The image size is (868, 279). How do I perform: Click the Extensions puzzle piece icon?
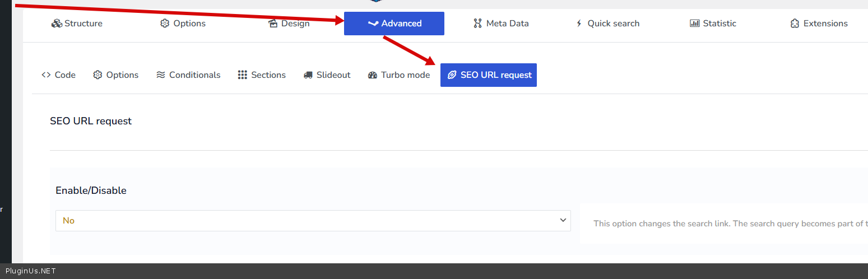pos(795,24)
